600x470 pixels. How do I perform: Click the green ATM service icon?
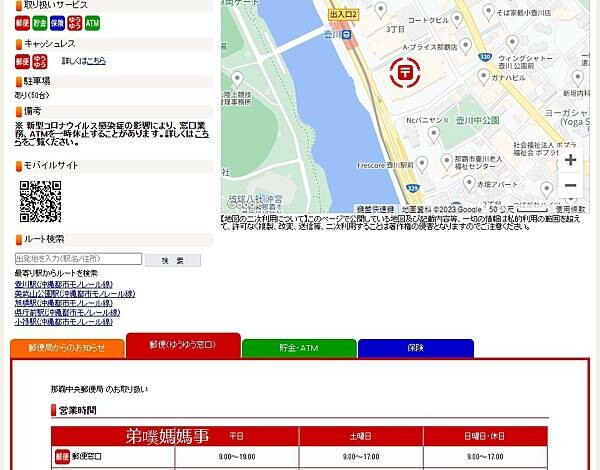click(92, 22)
